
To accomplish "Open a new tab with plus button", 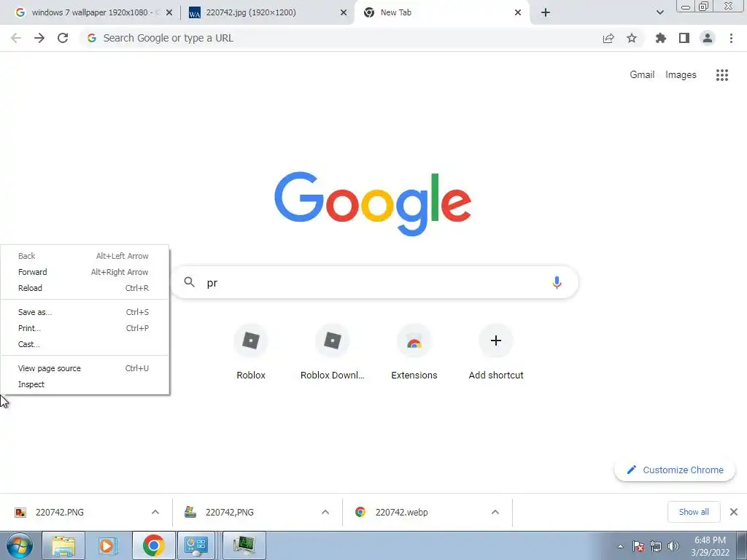I will tap(546, 12).
